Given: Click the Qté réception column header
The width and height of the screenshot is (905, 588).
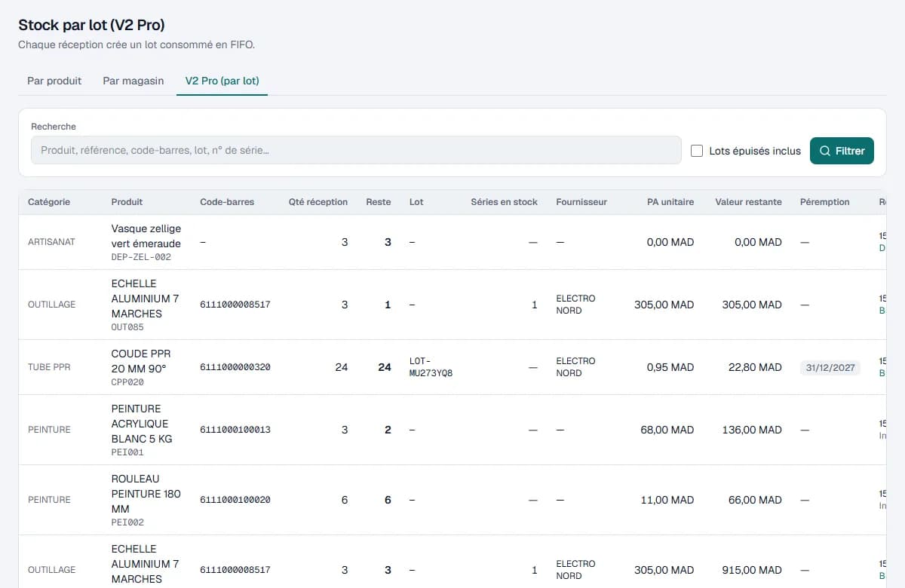Looking at the screenshot, I should coord(318,202).
